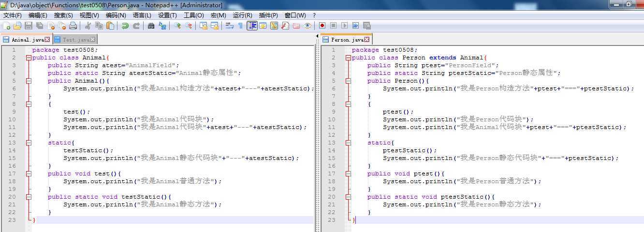This screenshot has width=644, height=232.
Task: Open the User Defined Language icon
Action: [263, 26]
